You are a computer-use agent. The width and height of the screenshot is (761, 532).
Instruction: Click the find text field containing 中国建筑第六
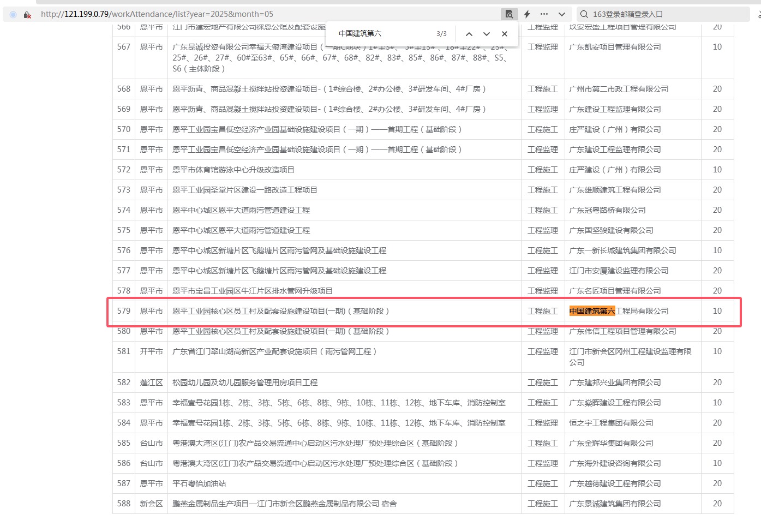click(x=382, y=34)
